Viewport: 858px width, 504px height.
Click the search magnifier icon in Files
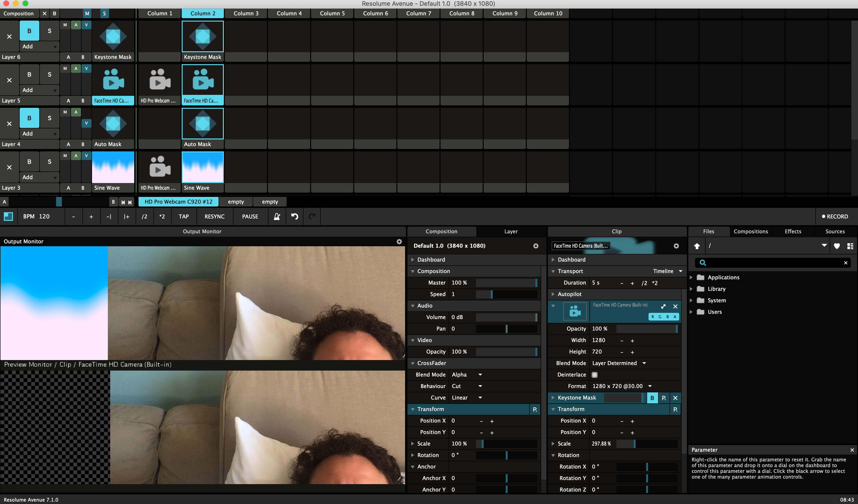(x=703, y=263)
